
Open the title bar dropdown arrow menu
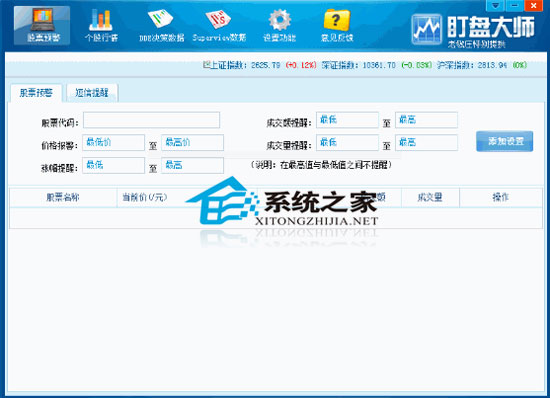[495, 5]
